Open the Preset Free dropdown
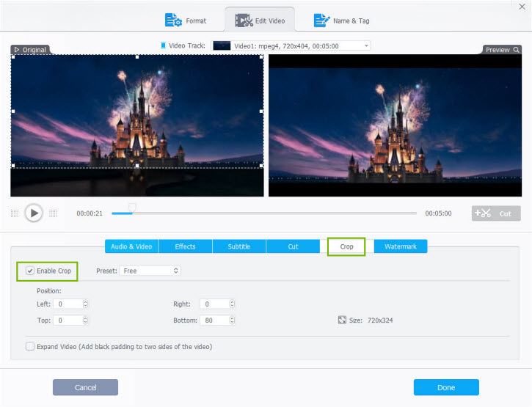The image size is (532, 407). [150, 271]
